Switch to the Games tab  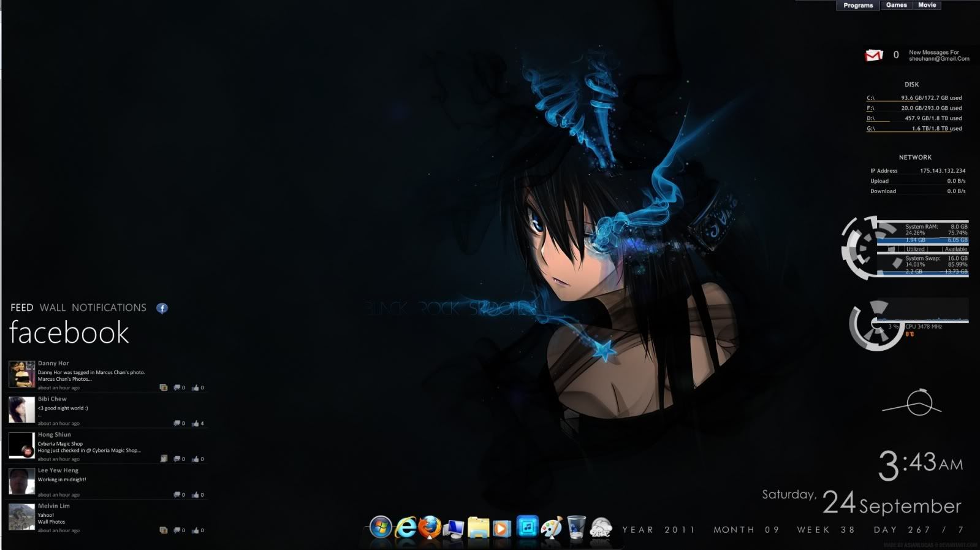[896, 5]
